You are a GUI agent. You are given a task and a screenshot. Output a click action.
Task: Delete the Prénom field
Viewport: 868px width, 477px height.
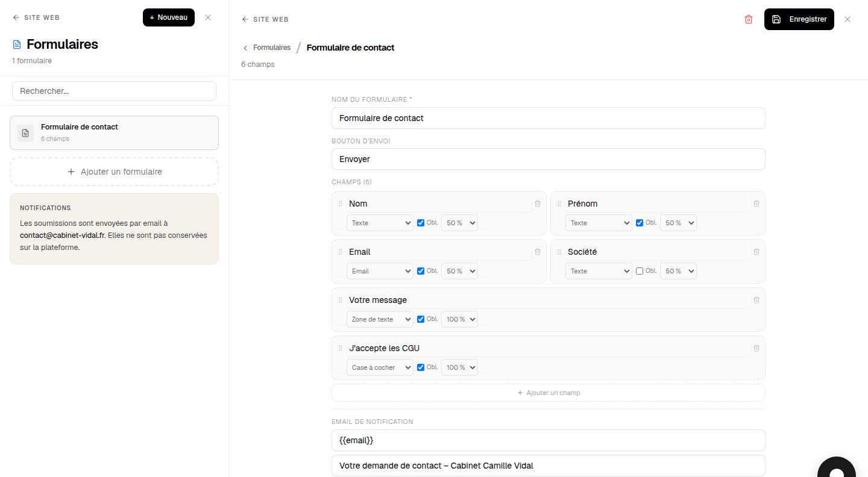click(756, 204)
